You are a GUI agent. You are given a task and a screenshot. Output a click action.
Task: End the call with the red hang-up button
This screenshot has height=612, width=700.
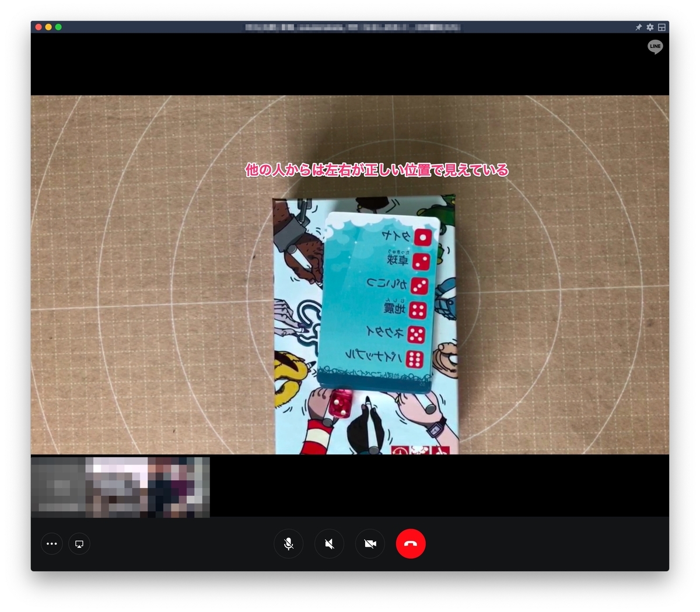coord(411,544)
